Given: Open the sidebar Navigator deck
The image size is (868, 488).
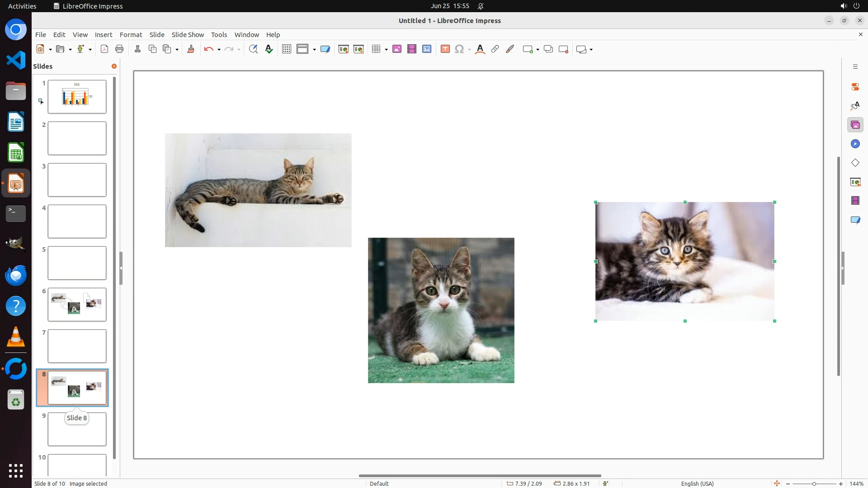Looking at the screenshot, I should click(x=855, y=144).
